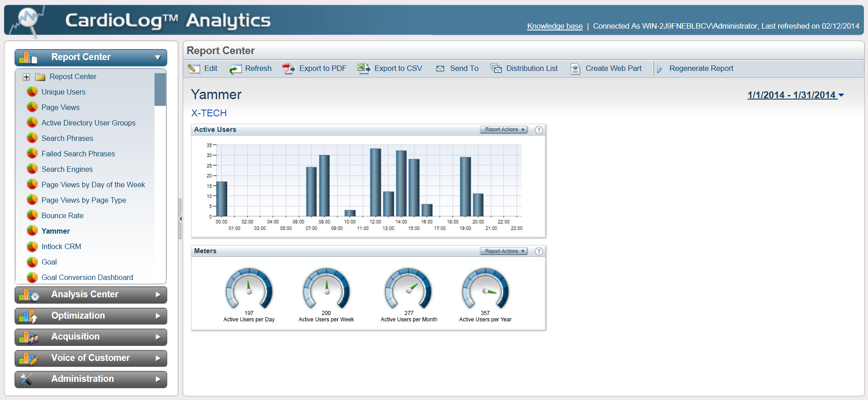The height and width of the screenshot is (400, 868).
Task: Expand the Administration section
Action: [158, 379]
